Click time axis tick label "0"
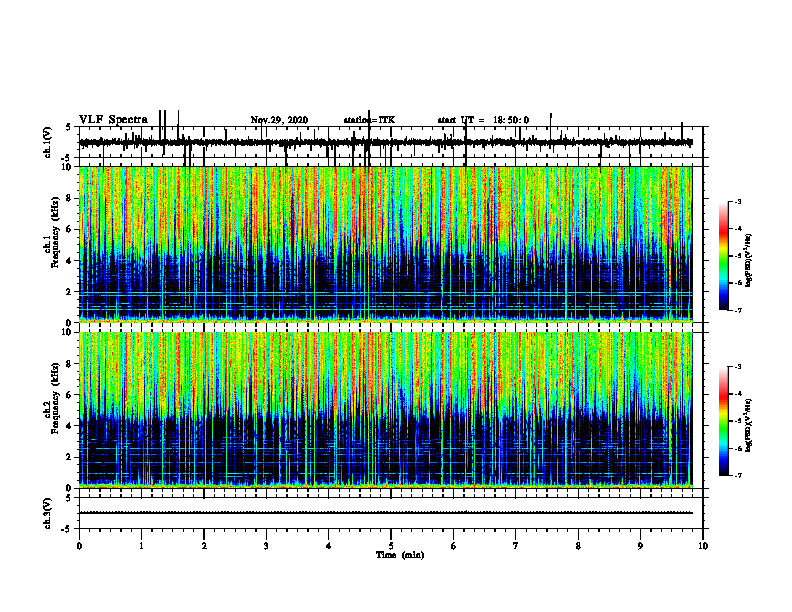 click(x=79, y=546)
